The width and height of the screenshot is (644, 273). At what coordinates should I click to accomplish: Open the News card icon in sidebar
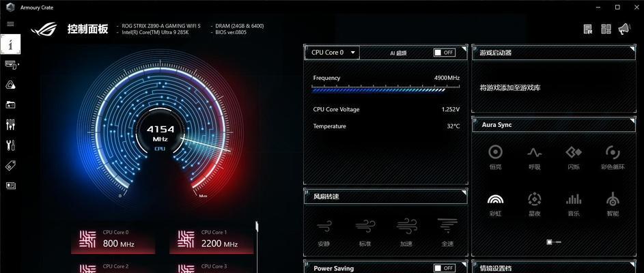click(x=11, y=186)
